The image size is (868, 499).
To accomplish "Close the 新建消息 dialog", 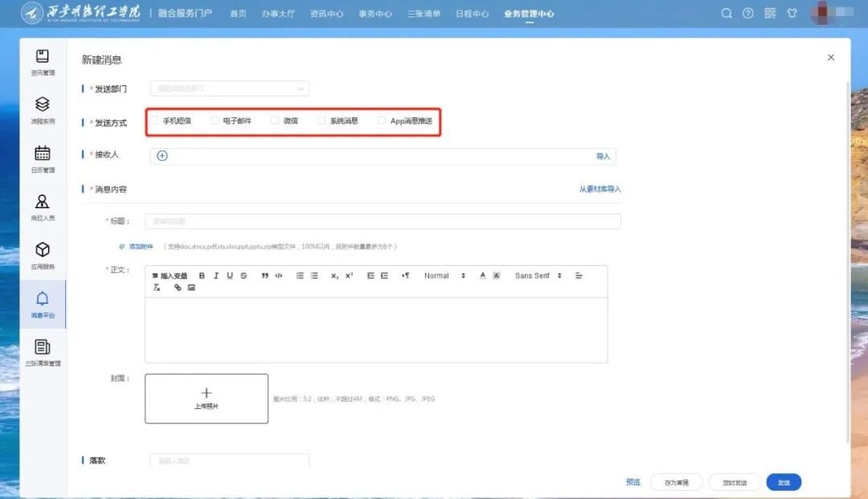I will point(831,58).
